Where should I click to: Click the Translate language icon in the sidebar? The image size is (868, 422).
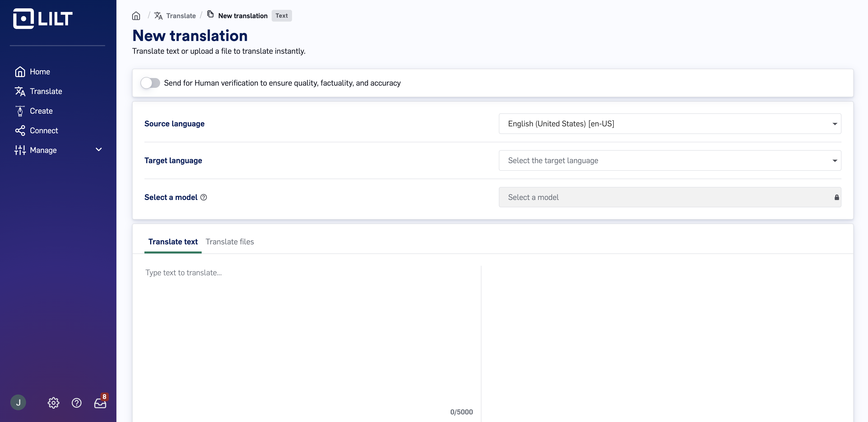click(20, 91)
